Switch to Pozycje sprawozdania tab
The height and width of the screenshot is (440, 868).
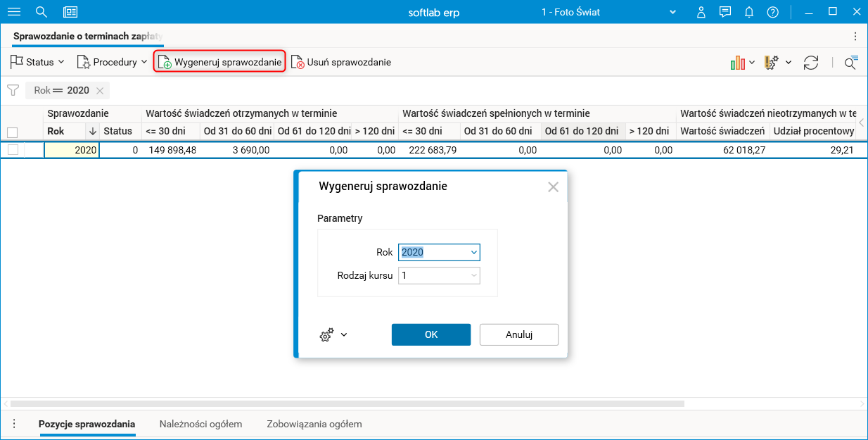[x=87, y=424]
